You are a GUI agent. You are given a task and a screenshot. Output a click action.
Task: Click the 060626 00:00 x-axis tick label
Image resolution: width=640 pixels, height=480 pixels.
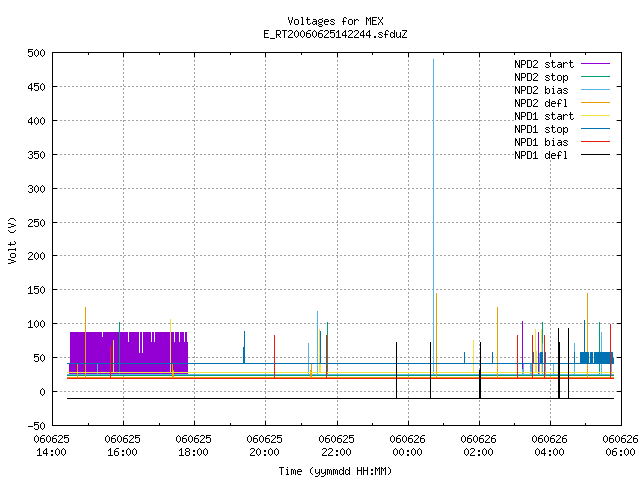tap(407, 446)
